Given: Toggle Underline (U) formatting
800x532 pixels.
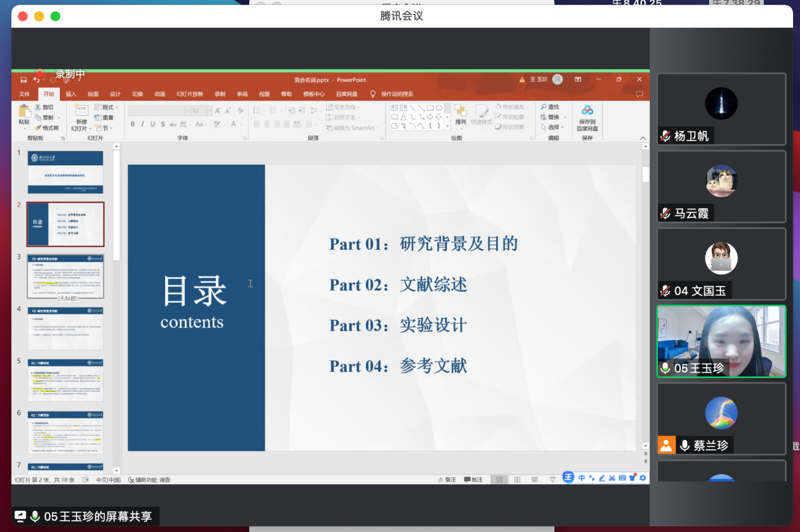Looking at the screenshot, I should tap(153, 124).
